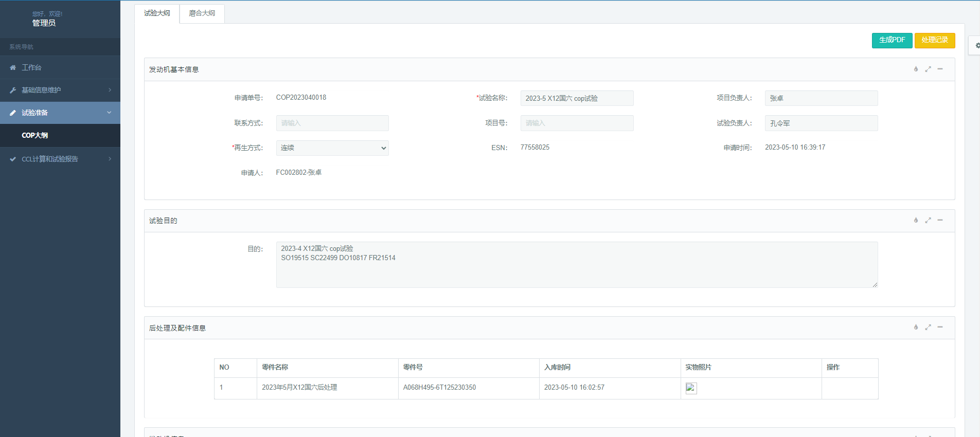The image size is (980, 437).
Task: Open the 基础信息维护 menu item
Action: point(60,90)
